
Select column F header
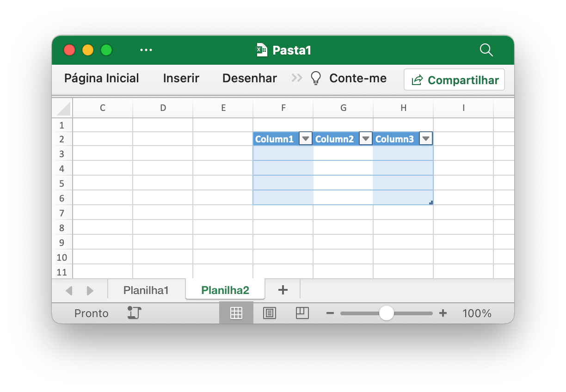pyautogui.click(x=283, y=108)
